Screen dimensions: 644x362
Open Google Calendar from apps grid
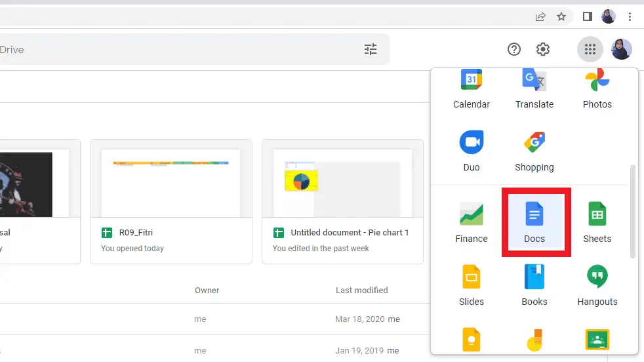click(471, 89)
